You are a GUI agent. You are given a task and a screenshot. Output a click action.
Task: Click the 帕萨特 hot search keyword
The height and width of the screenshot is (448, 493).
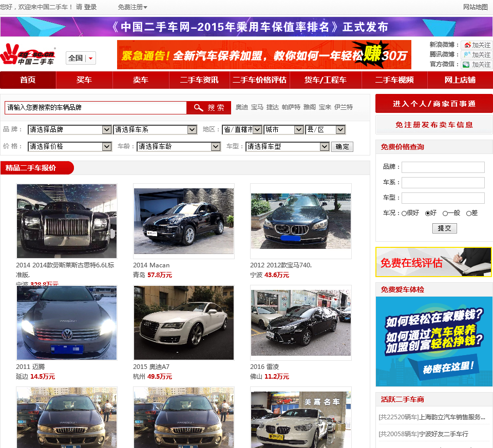(x=291, y=107)
